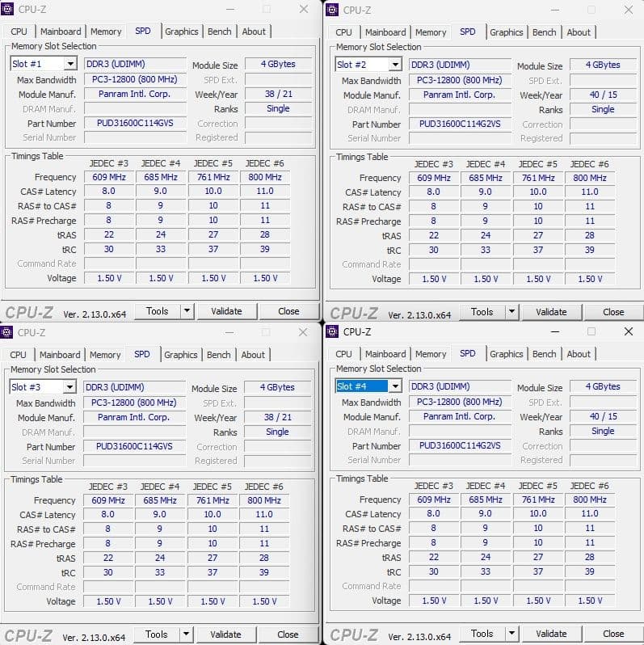The image size is (644, 645).
Task: Click JEDEC #3 Voltage 1.50 V, Slot #3 window
Action: [x=108, y=601]
